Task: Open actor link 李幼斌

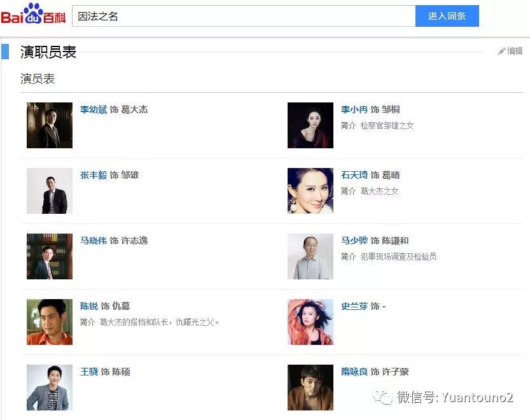Action: click(x=94, y=109)
